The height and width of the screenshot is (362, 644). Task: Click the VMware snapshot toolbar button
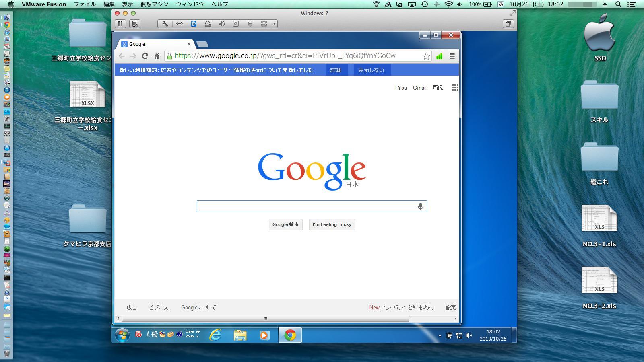tap(135, 24)
